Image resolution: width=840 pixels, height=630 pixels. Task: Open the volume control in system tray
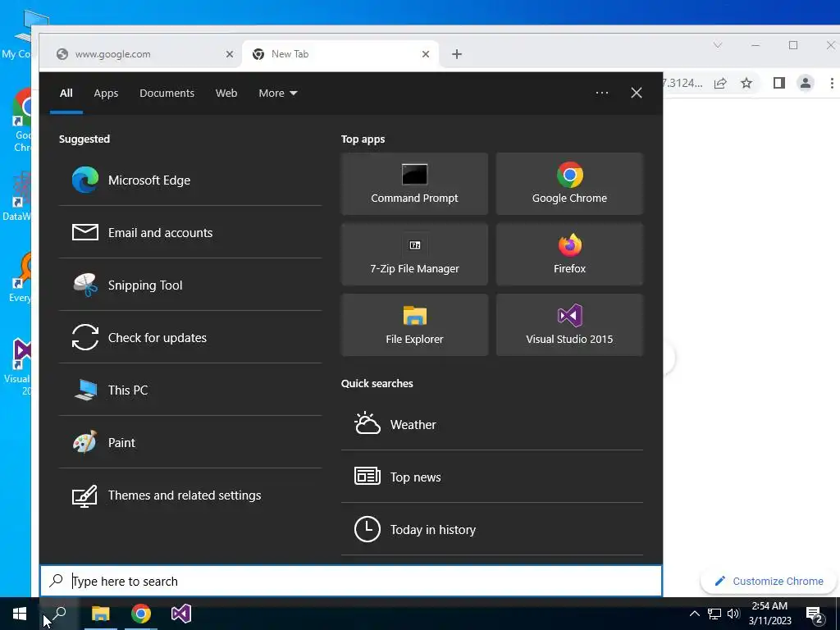tap(733, 614)
